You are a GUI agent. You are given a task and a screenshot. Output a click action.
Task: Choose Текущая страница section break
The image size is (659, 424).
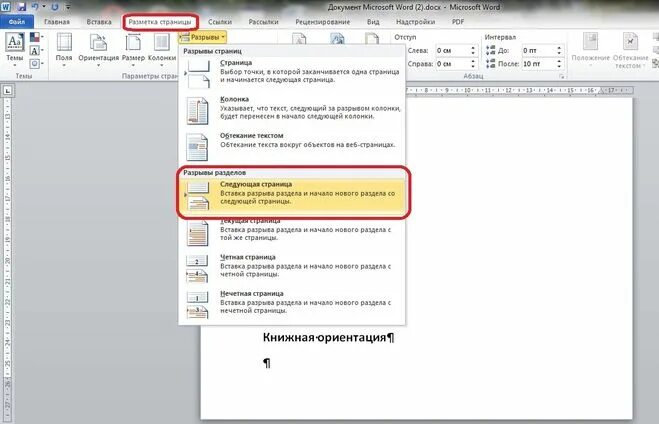pos(292,232)
